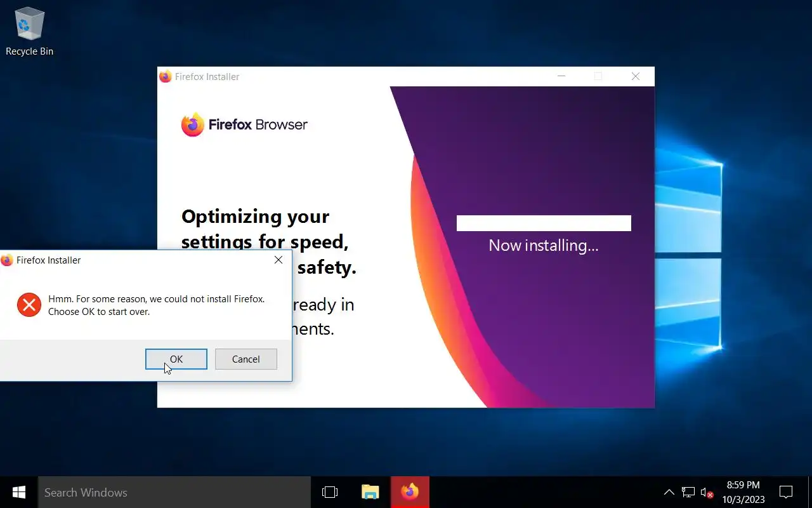Screen dimensions: 812x508
Task: Close the main Firefox Installer window
Action: [x=636, y=76]
